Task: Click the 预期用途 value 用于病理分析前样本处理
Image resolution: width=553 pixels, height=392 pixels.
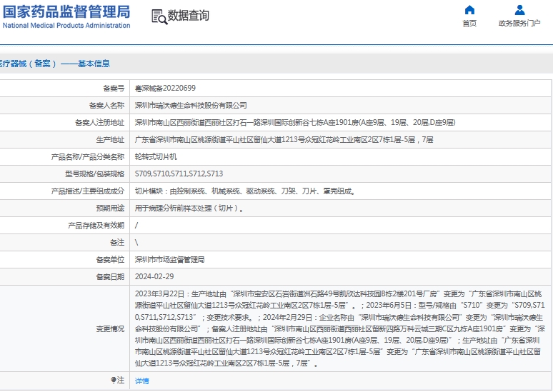Action: click(189, 208)
